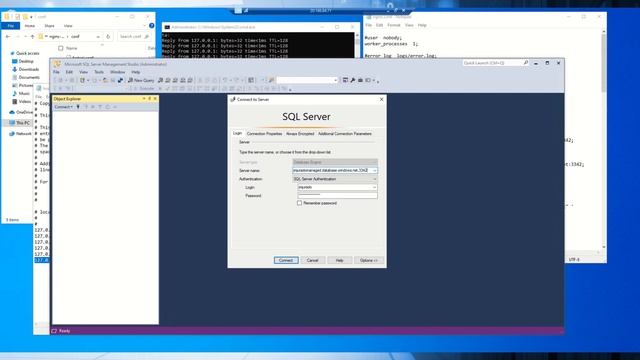Image resolution: width=640 pixels, height=360 pixels.
Task: Click the Notepad vertical scrollbar
Action: coord(604,139)
